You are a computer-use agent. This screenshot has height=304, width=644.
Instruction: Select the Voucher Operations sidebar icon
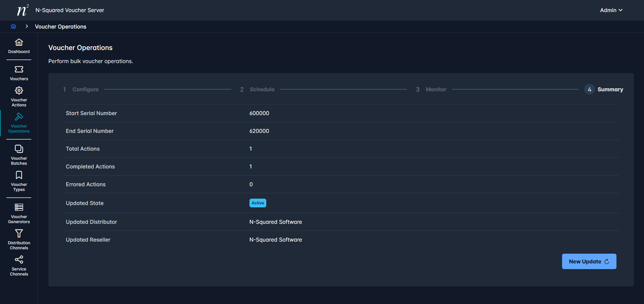(19, 117)
